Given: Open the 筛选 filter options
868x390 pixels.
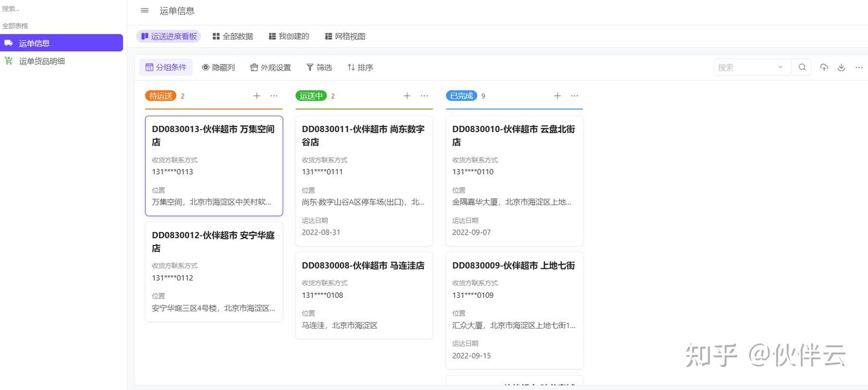Looking at the screenshot, I should pyautogui.click(x=319, y=67).
